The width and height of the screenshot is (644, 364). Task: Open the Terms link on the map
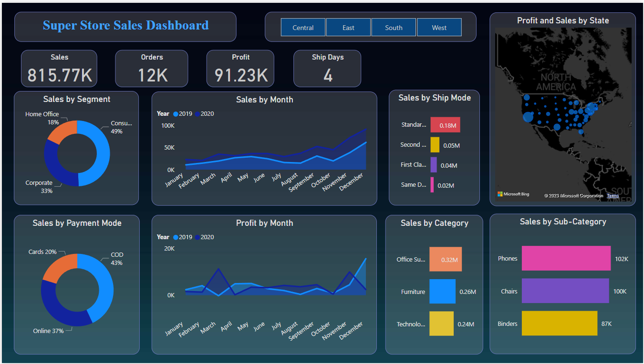click(613, 195)
